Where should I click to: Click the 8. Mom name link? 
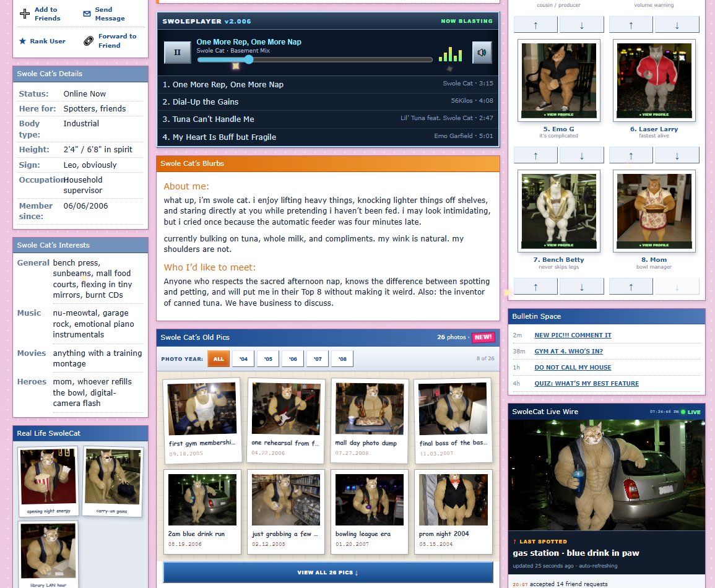pos(654,260)
